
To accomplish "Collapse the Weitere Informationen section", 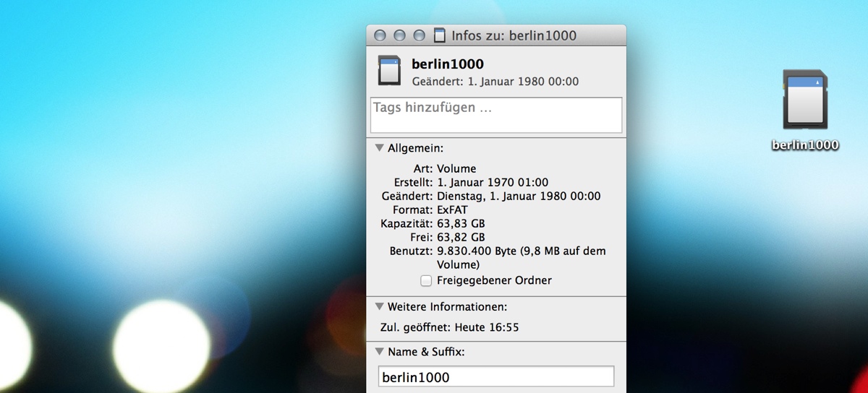I will [x=379, y=306].
